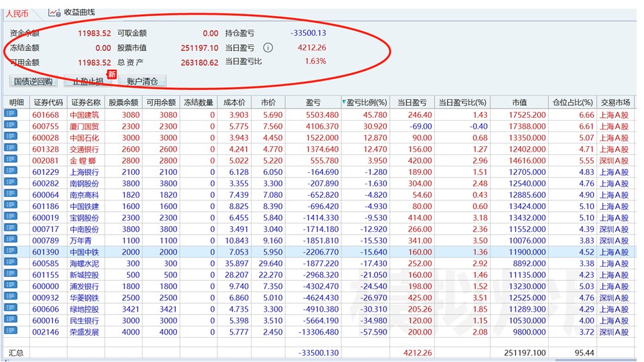
Task: Open detail icon for 600028 中国石化 row
Action: 11,137
